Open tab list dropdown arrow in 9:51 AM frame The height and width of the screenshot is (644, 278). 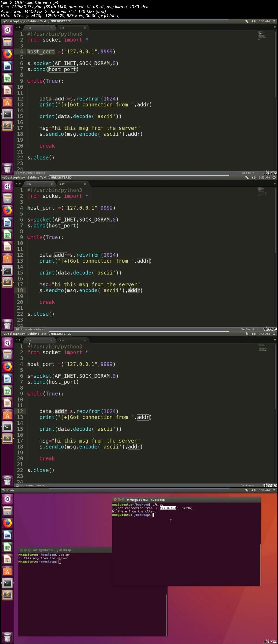(x=275, y=27)
